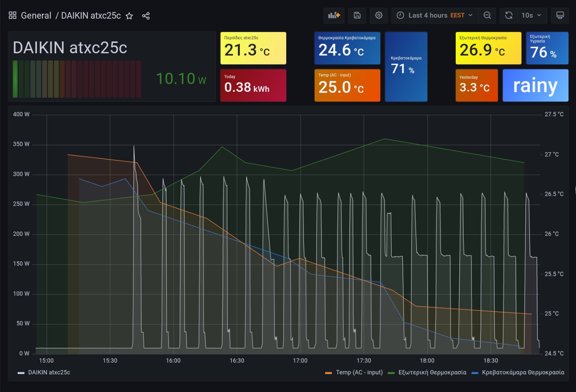Screen dimensions: 576x392
Task: Toggle Εξωτερική Θερμοκρασία legend series
Action: [x=432, y=372]
